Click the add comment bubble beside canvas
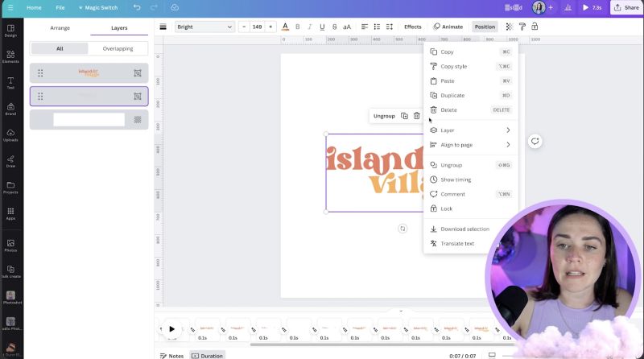Image resolution: width=644 pixels, height=359 pixels. [x=535, y=142]
